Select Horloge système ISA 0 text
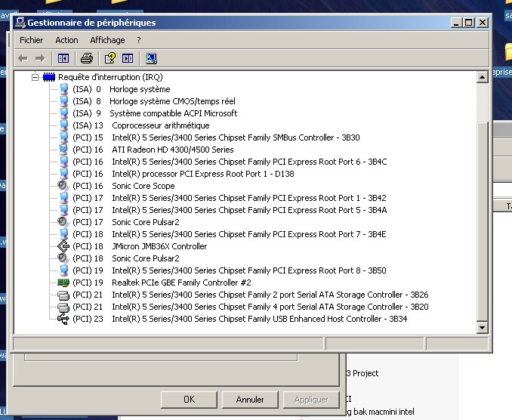The height and width of the screenshot is (420, 512). click(x=140, y=89)
